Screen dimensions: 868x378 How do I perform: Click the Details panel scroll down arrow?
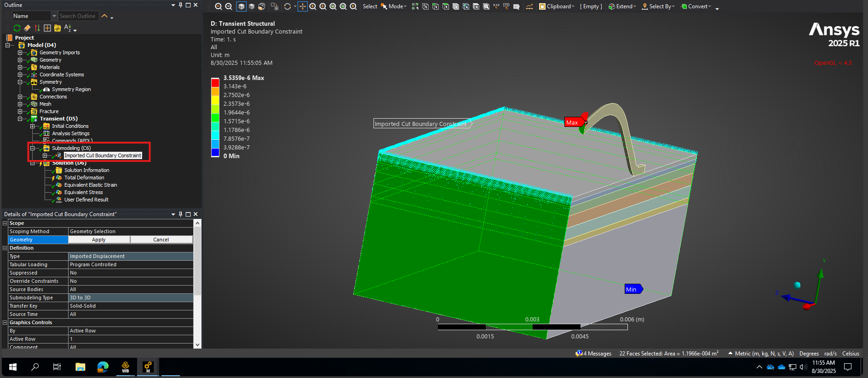(x=197, y=345)
